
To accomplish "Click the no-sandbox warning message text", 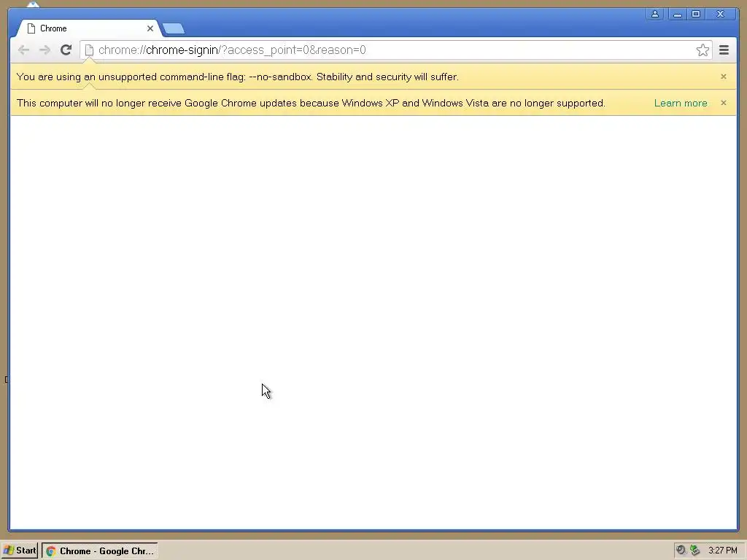I will tap(237, 77).
